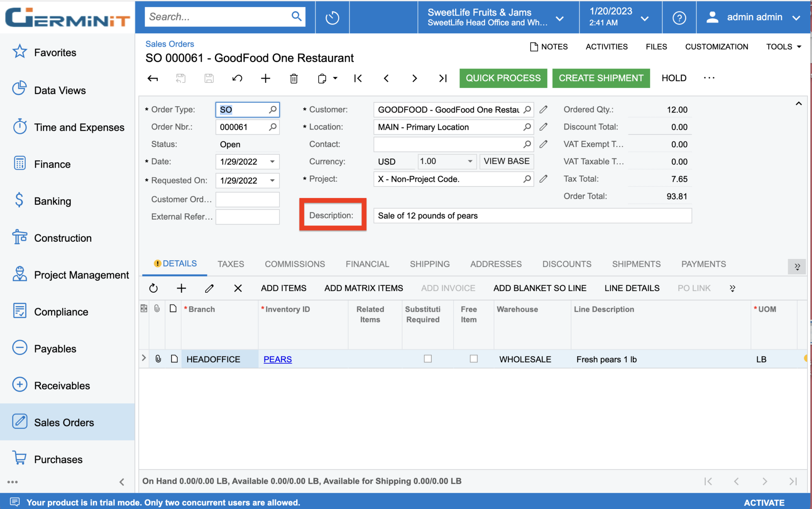Copy the sales order via the clipboard icon
This screenshot has height=509, width=812.
pyautogui.click(x=322, y=78)
